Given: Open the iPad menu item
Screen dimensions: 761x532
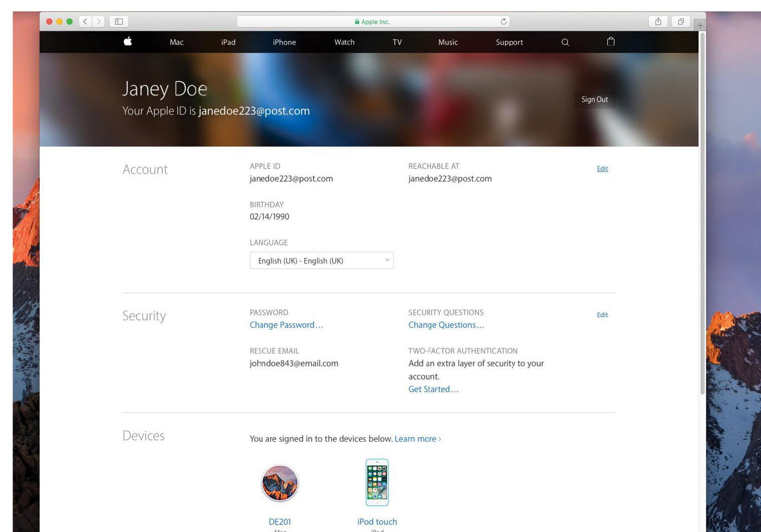Looking at the screenshot, I should (228, 42).
